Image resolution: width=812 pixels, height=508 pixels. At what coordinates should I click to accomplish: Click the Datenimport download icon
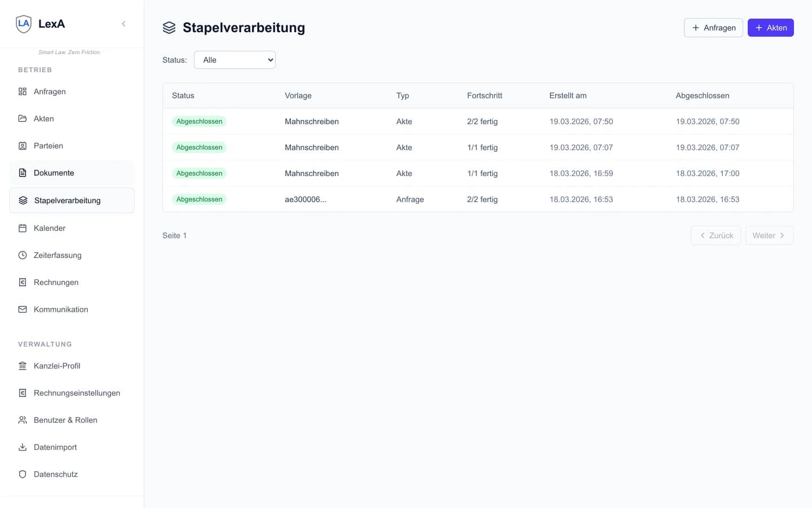(22, 446)
